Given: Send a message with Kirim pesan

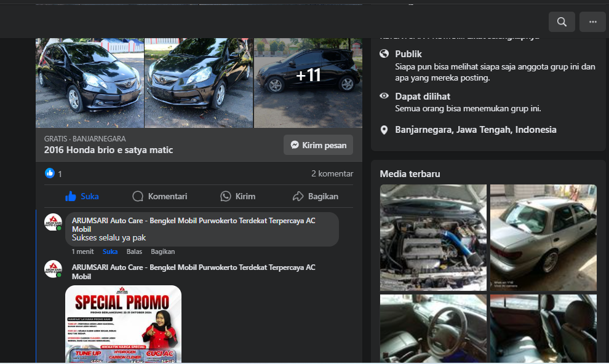Looking at the screenshot, I should pyautogui.click(x=318, y=144).
